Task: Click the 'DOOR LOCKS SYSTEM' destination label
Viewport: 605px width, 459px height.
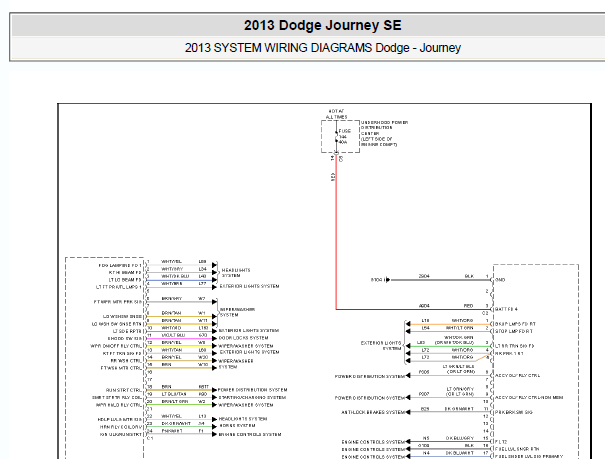Action: point(243,338)
